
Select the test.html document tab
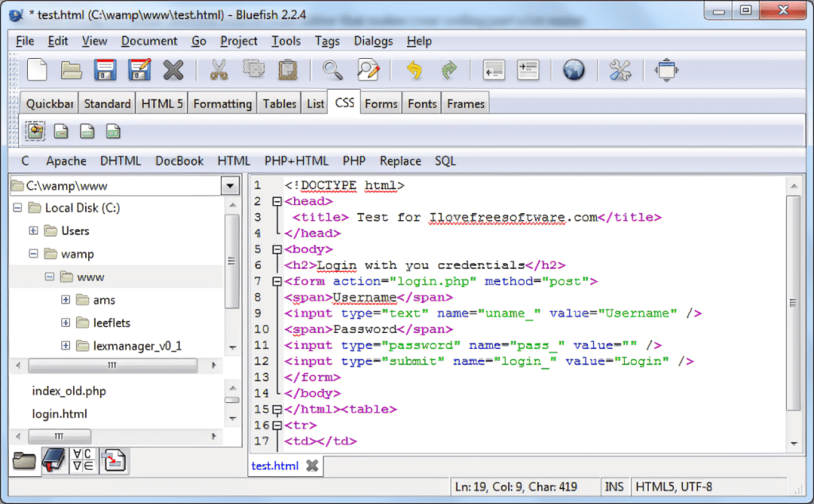[274, 466]
